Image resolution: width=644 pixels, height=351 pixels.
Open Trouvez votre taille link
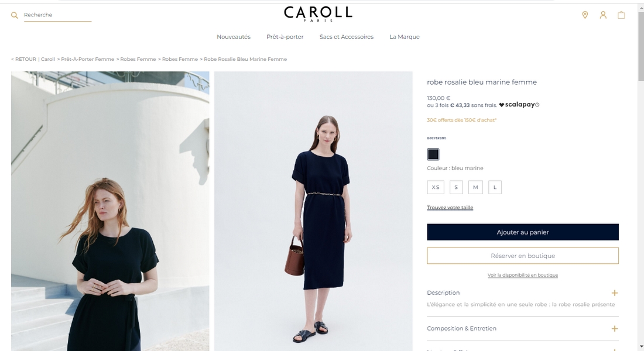coord(450,207)
